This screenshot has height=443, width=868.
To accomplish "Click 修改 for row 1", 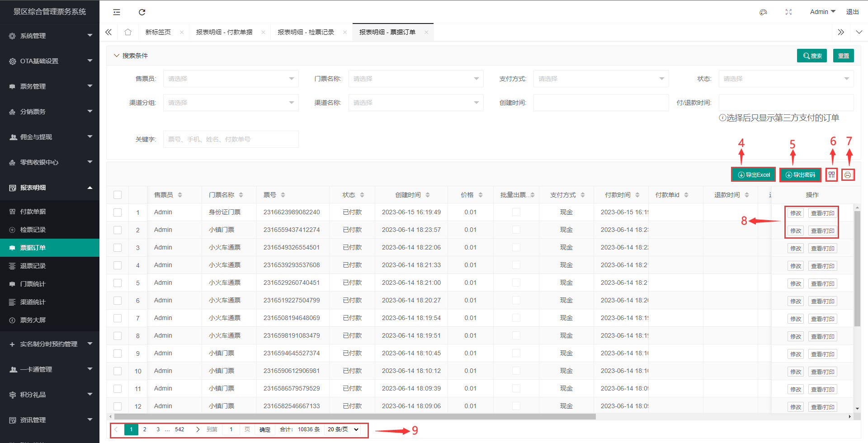I will click(796, 213).
